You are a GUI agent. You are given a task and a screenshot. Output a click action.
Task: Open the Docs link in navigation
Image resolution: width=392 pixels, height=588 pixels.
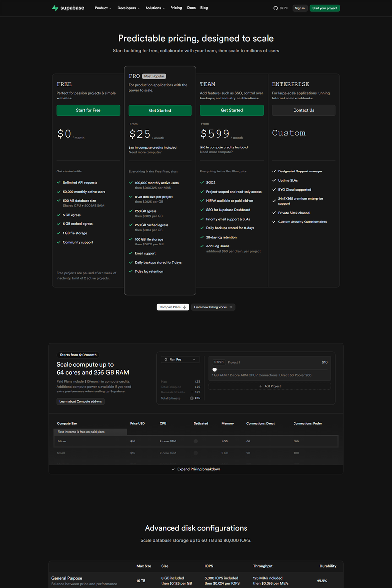[191, 8]
